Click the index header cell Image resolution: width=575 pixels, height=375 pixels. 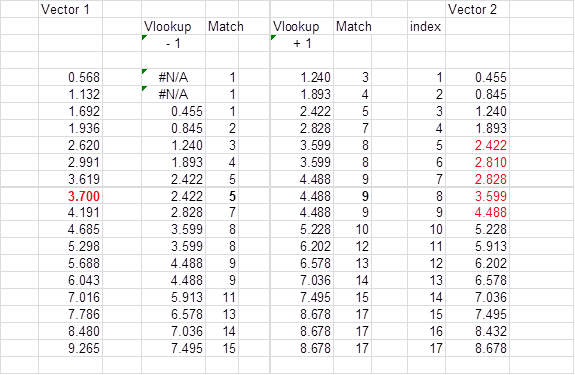(x=426, y=26)
